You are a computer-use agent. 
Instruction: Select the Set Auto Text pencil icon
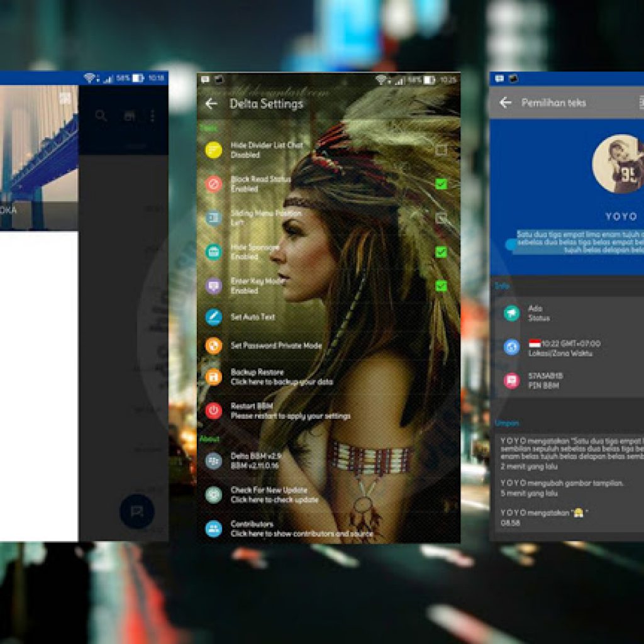point(213,318)
